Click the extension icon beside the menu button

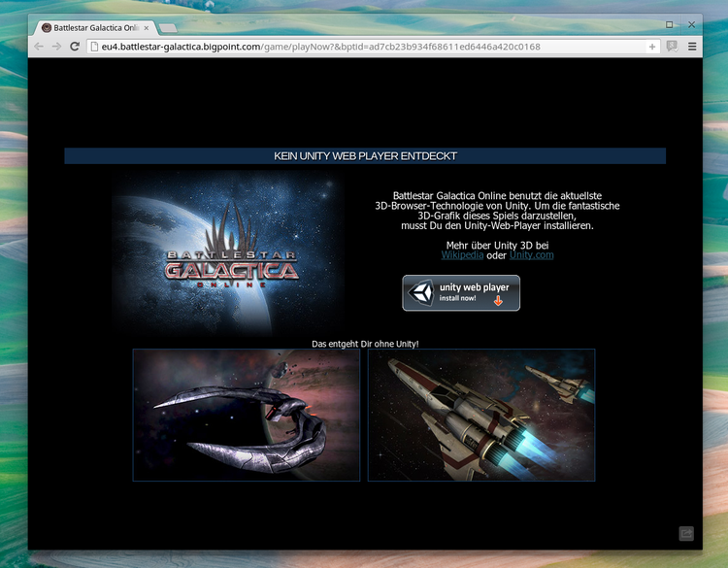pyautogui.click(x=672, y=47)
